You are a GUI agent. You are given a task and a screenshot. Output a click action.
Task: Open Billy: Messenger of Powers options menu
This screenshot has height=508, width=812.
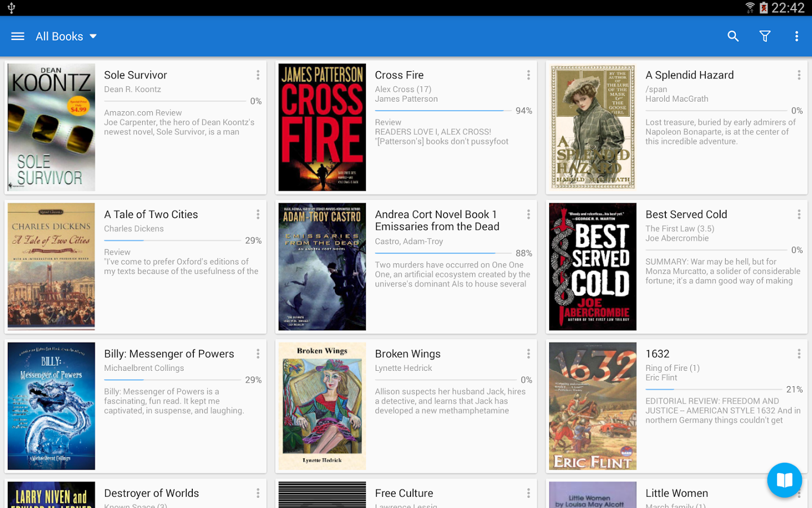point(258,354)
